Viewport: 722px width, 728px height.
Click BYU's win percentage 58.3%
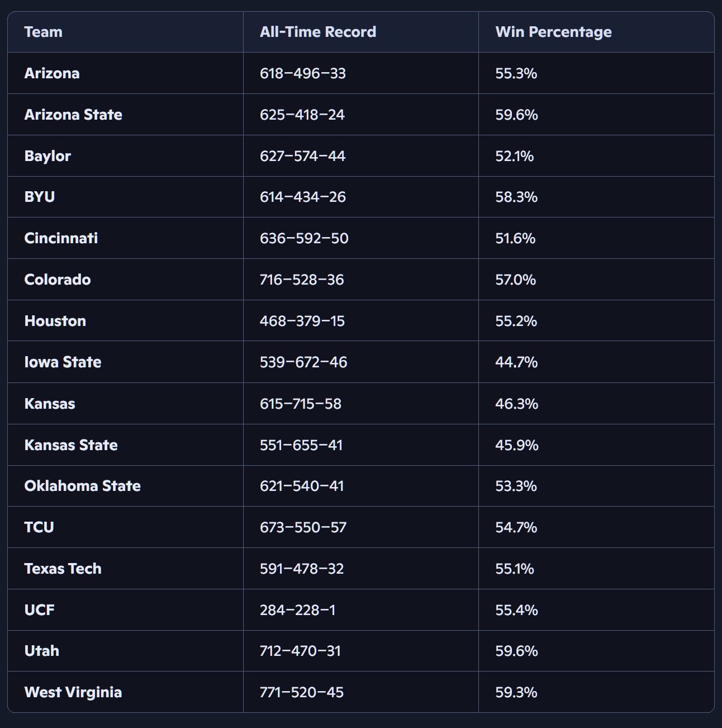tap(516, 197)
